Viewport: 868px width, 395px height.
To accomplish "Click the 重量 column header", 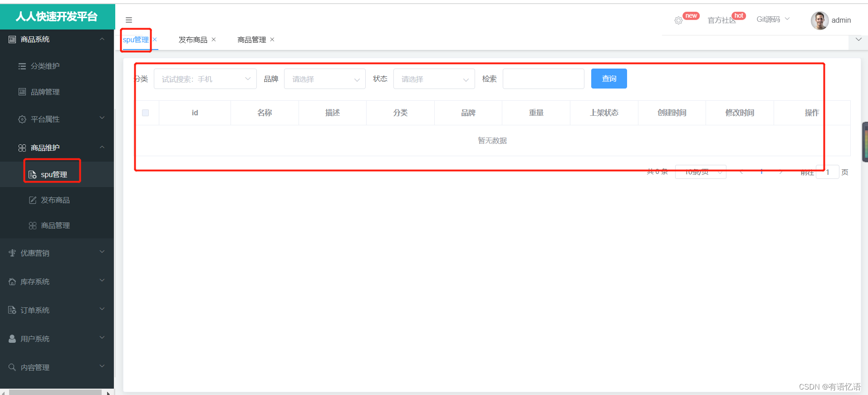I will (x=536, y=113).
